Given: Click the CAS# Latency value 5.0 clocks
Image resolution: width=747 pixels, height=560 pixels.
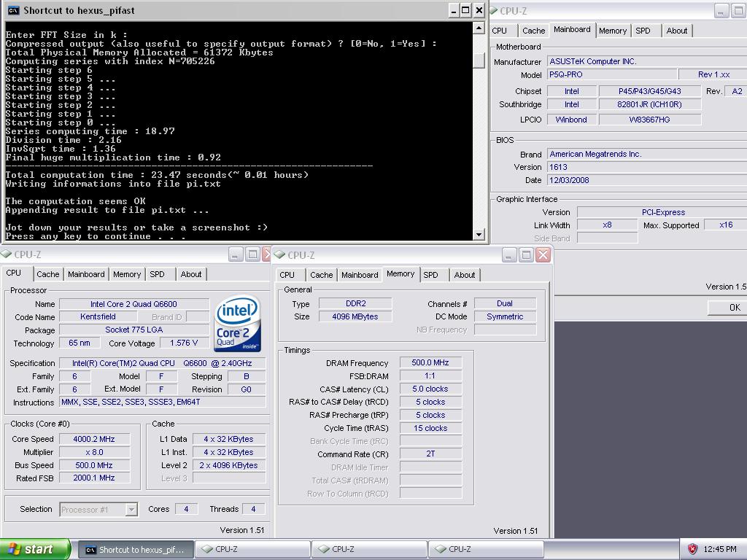Looking at the screenshot, I should 430,389.
